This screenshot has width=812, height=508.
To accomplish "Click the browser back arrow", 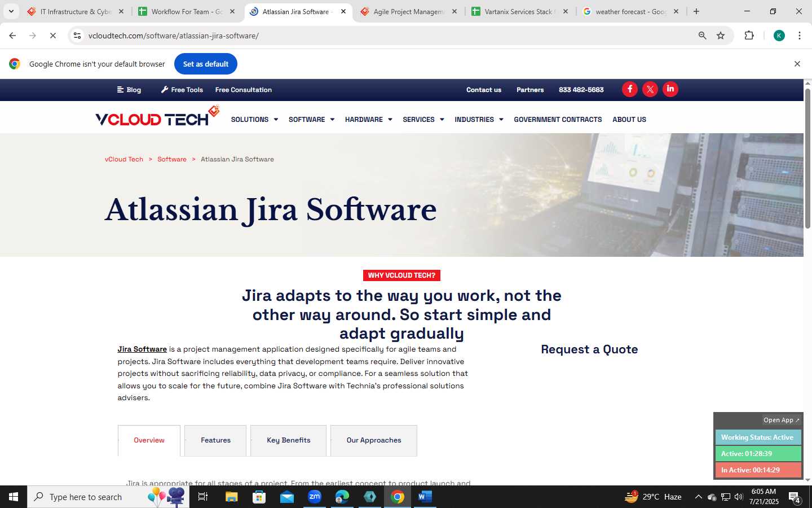I will [12, 36].
